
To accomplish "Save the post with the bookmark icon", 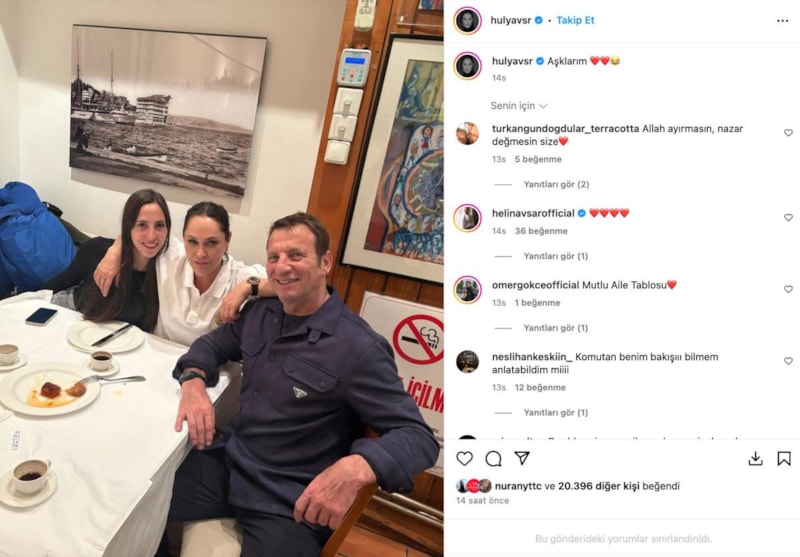I will click(784, 459).
